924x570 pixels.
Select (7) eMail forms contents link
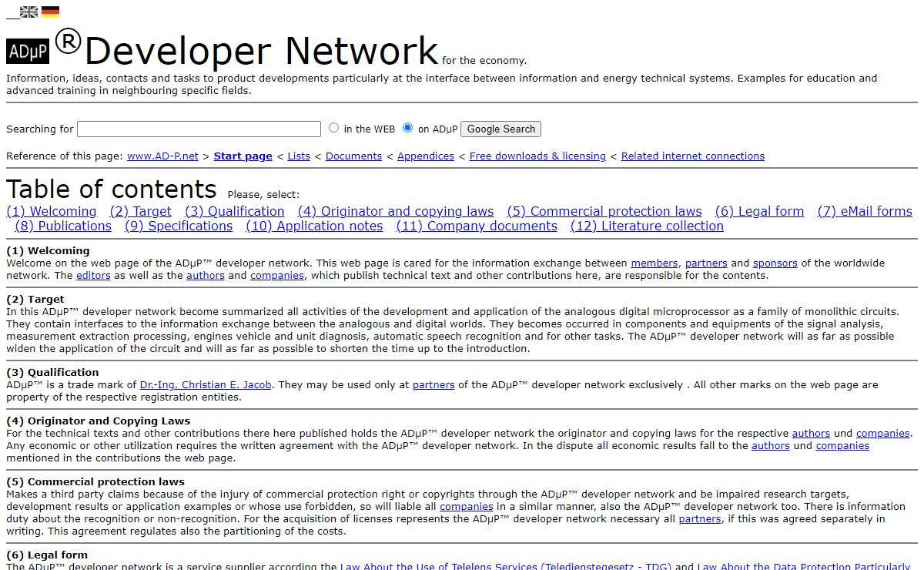865,211
